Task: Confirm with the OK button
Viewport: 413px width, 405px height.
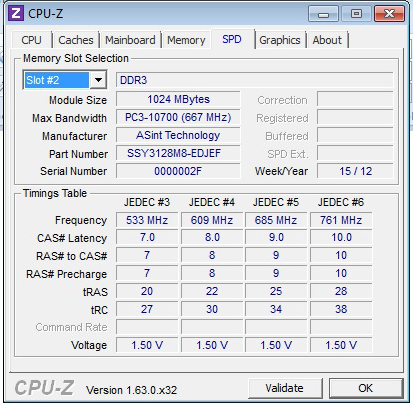Action: 366,388
